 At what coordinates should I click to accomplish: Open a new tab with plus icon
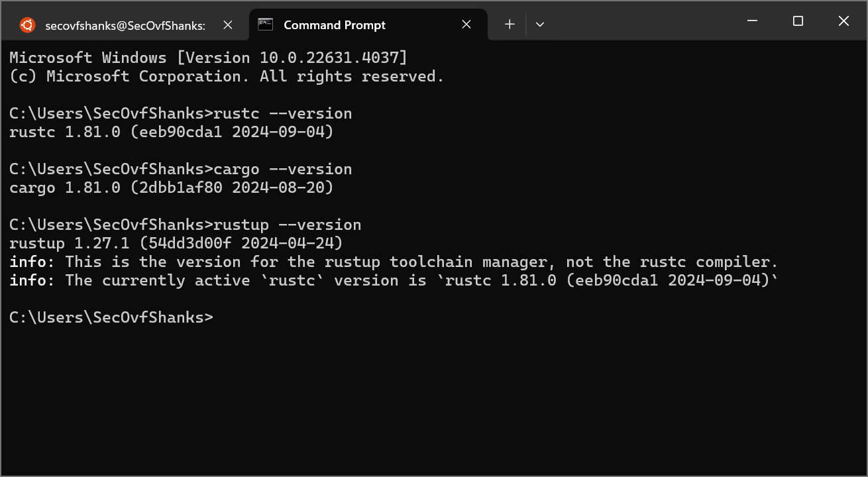click(x=510, y=25)
